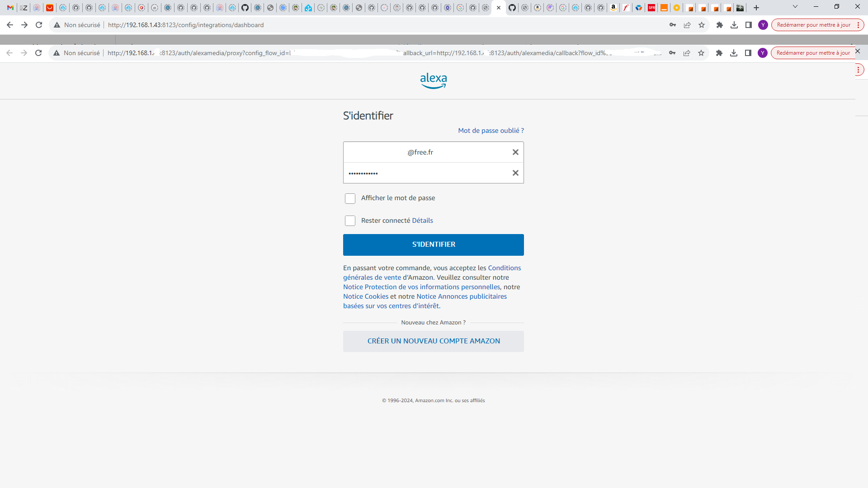The width and height of the screenshot is (868, 488).
Task: Click Nouveau chez Amazon ? text
Action: pos(433,323)
